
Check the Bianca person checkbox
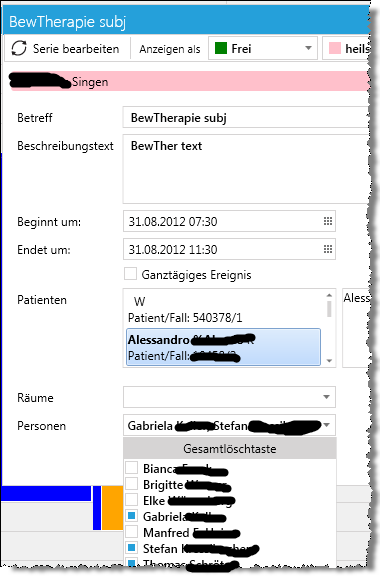coord(132,468)
